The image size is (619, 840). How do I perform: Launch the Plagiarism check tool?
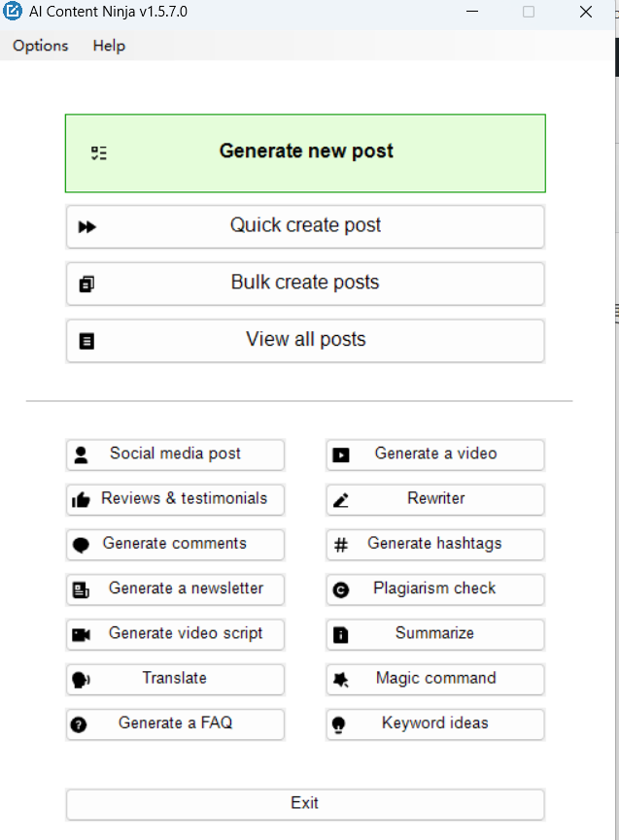coord(435,589)
